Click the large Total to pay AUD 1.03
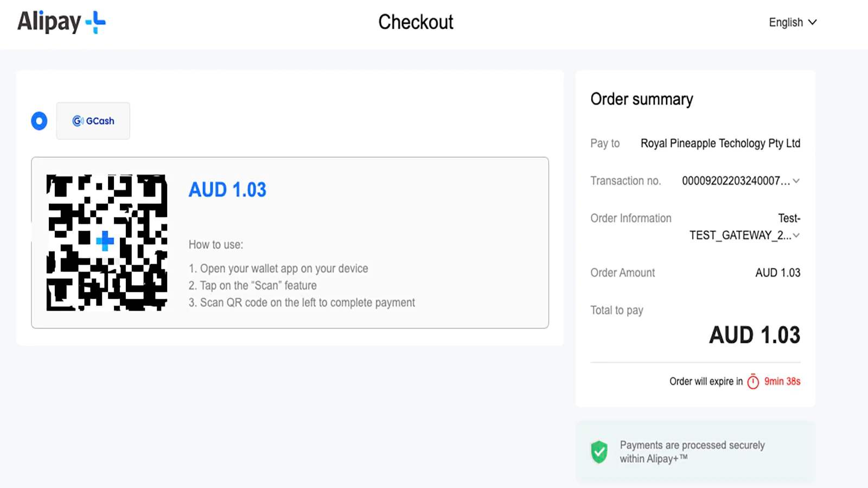The height and width of the screenshot is (488, 868). click(755, 335)
